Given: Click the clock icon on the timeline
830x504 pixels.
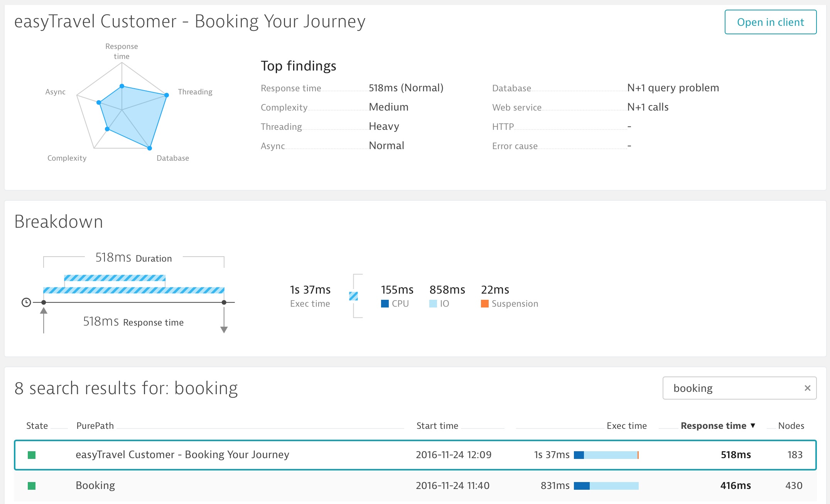Looking at the screenshot, I should 26,302.
